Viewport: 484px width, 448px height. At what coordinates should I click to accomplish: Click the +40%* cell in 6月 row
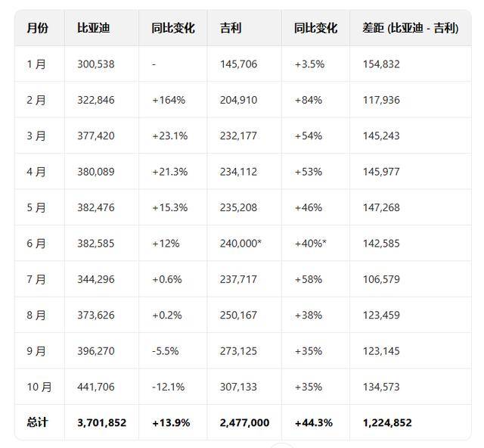pyautogui.click(x=311, y=244)
